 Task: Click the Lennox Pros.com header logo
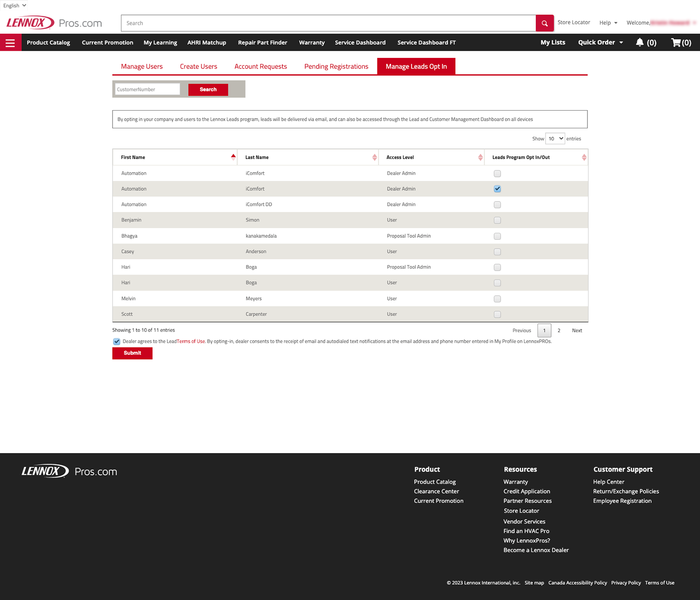[x=54, y=23]
